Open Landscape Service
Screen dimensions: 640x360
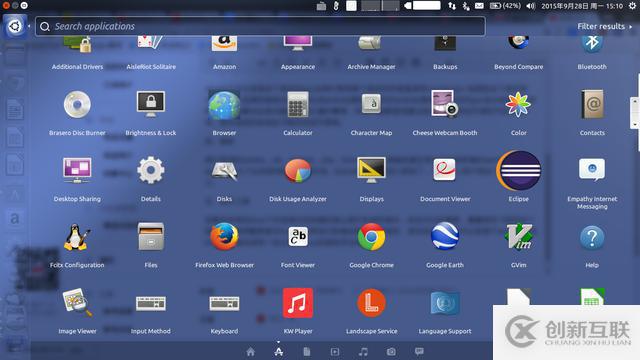point(371,303)
